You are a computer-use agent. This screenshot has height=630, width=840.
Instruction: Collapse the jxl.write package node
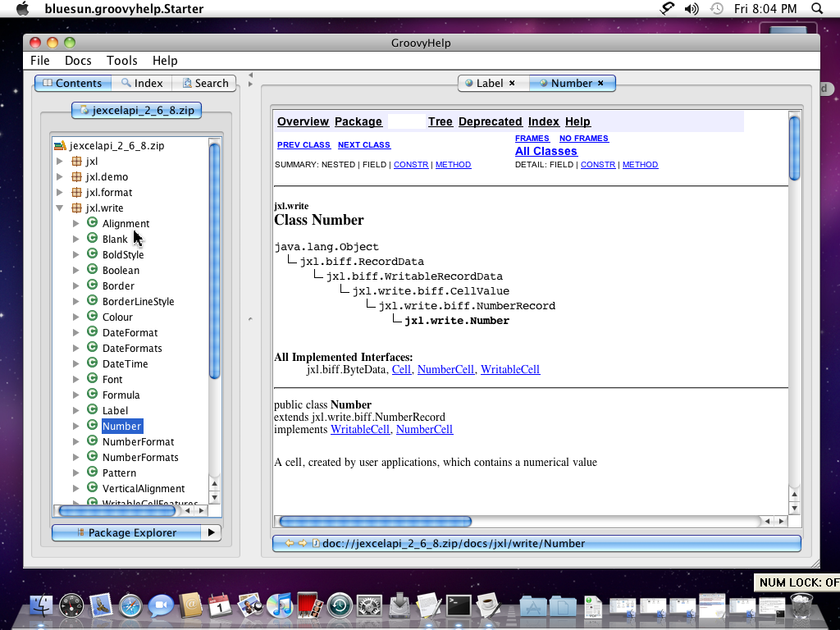(x=60, y=208)
